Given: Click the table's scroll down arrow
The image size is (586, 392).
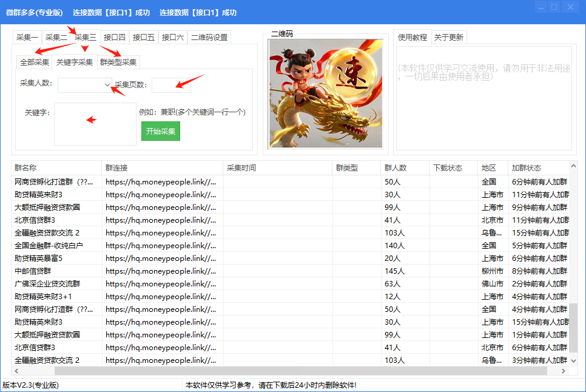Looking at the screenshot, I should point(574,361).
